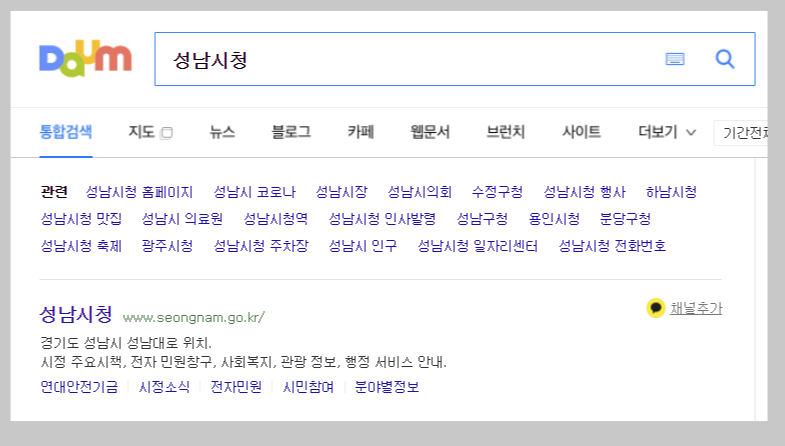Click related search 성남시 코로나
785x446 pixels.
255,192
